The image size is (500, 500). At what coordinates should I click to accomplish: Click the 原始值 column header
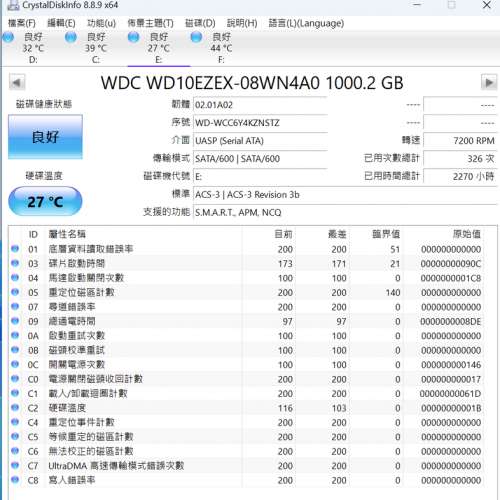tap(467, 234)
